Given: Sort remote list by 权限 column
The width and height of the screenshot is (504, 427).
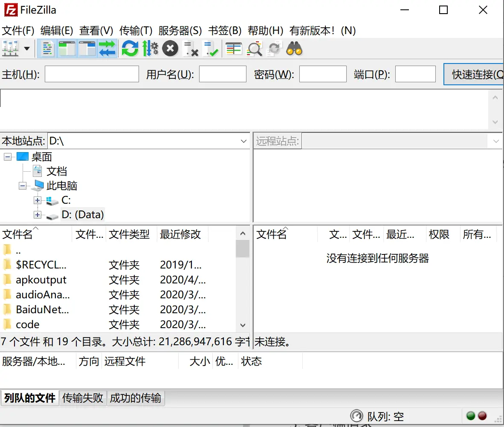Looking at the screenshot, I should click(x=442, y=234).
